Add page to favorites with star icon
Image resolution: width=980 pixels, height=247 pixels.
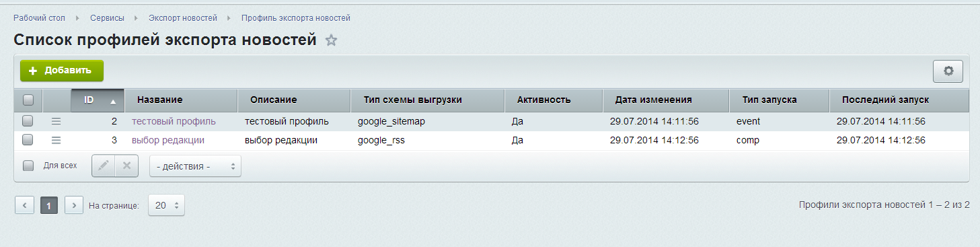click(331, 40)
